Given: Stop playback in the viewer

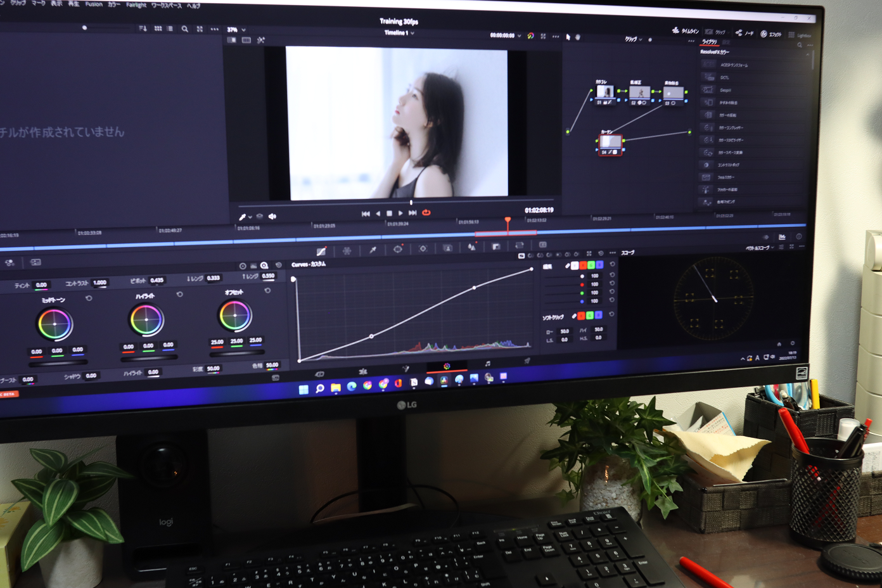Looking at the screenshot, I should pos(389,214).
